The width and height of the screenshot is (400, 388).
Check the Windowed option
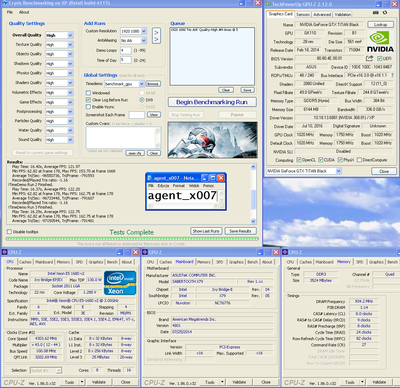coord(88,93)
